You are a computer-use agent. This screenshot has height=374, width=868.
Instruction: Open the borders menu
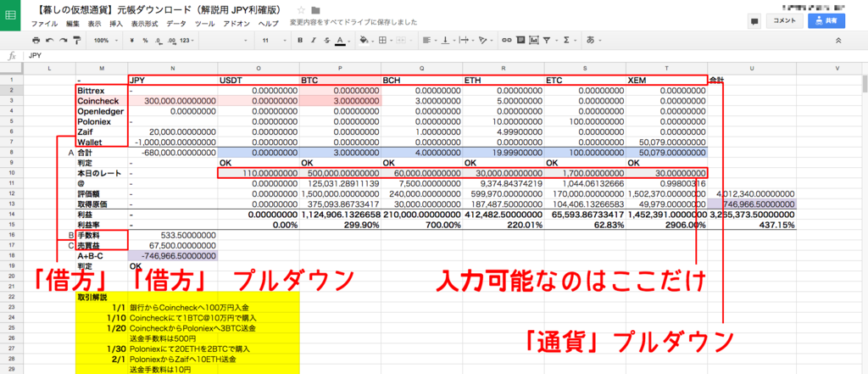coord(384,41)
